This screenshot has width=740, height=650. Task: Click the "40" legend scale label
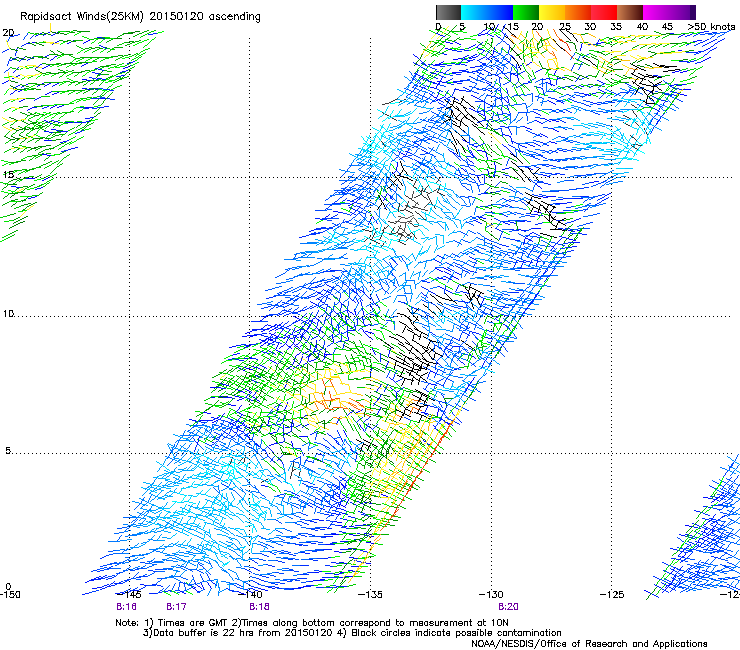(642, 27)
